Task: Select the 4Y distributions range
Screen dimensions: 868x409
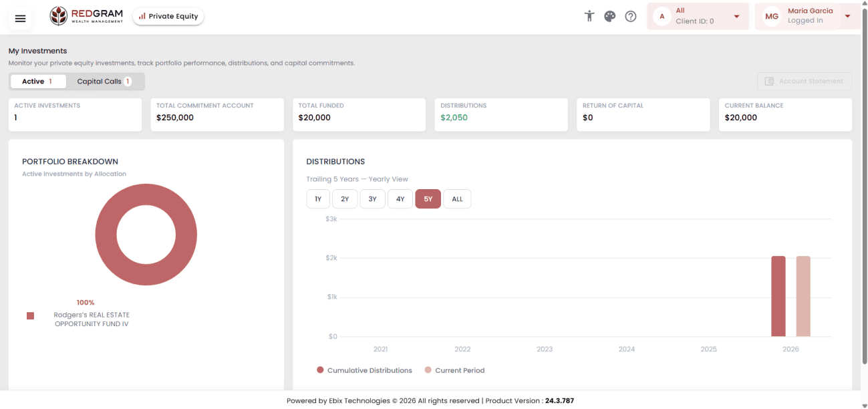Action: click(400, 199)
